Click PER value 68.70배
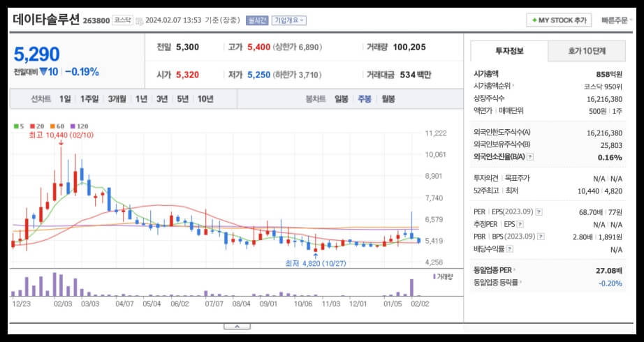 [x=591, y=212]
